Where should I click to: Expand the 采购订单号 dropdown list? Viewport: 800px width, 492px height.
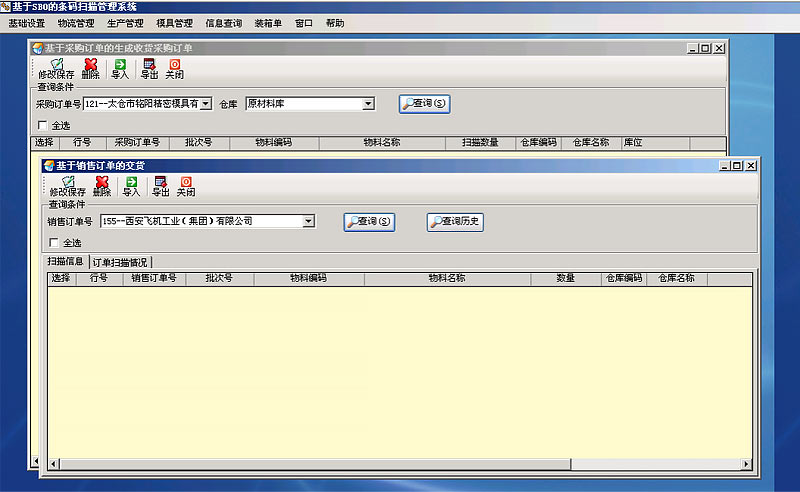click(x=205, y=103)
